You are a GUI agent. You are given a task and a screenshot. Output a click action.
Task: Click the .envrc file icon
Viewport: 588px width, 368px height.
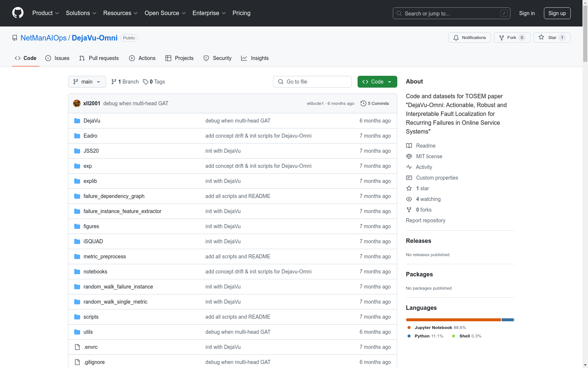[77, 347]
